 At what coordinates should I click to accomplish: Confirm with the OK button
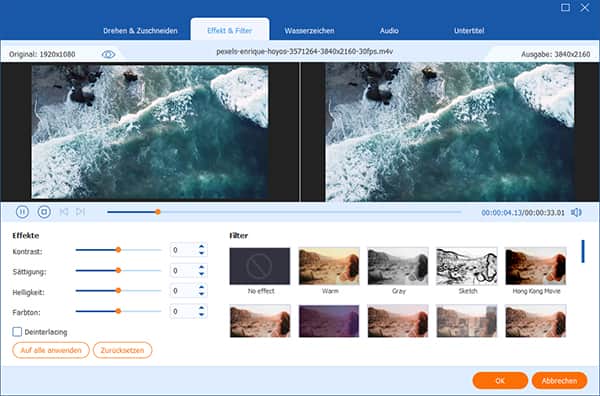pyautogui.click(x=500, y=381)
